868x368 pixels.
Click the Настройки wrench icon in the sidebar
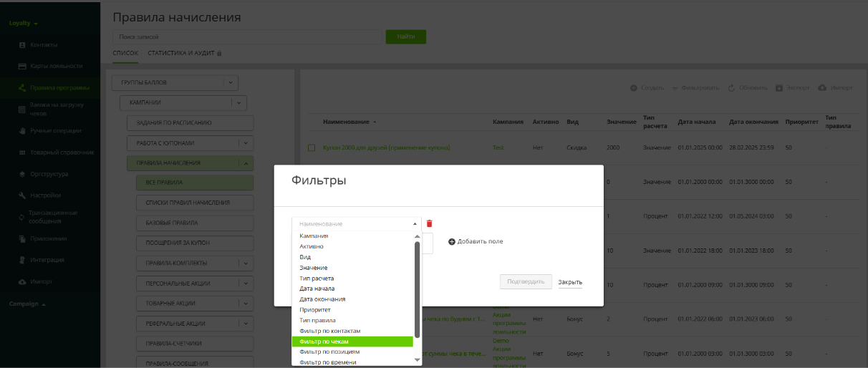point(22,195)
